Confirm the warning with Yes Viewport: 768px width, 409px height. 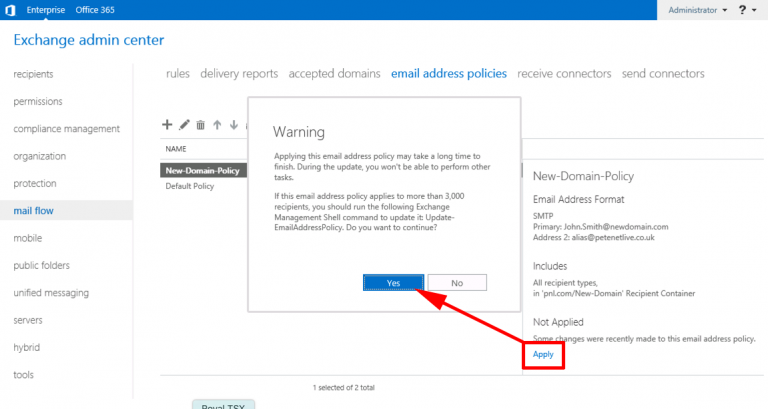point(393,283)
